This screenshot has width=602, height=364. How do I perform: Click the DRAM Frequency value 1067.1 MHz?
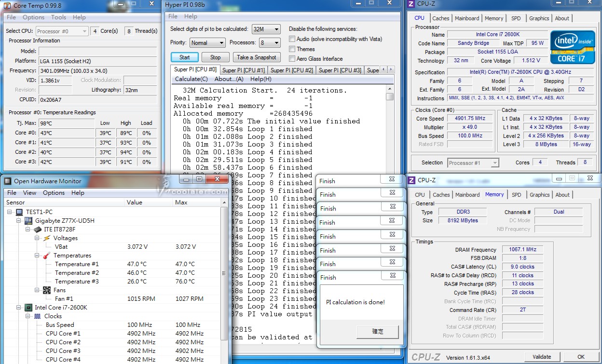tap(523, 250)
